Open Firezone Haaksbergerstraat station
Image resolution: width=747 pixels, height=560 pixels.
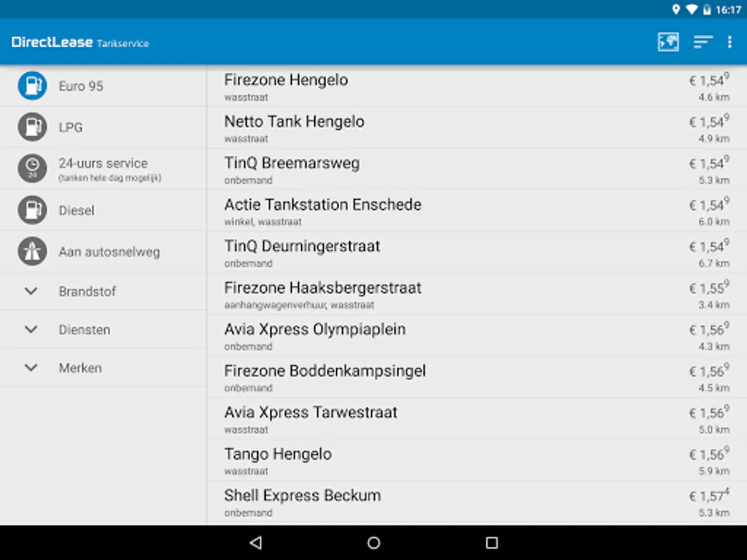tap(477, 294)
